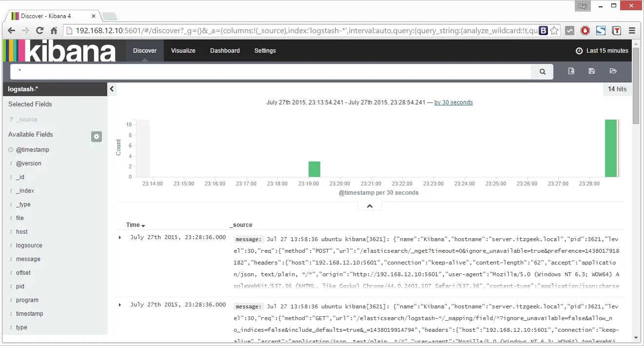Image resolution: width=644 pixels, height=346 pixels.
Task: Sort by Time column arrow
Action: tap(143, 225)
